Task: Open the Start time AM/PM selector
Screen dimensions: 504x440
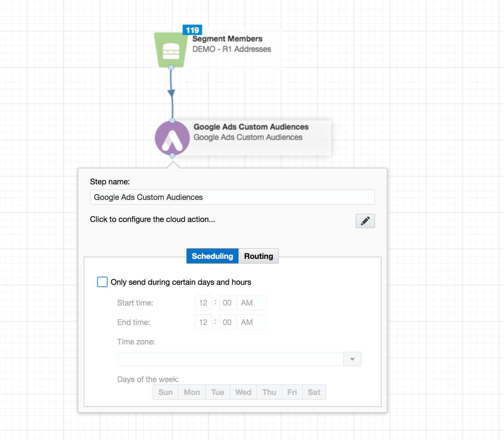Action: coord(251,303)
